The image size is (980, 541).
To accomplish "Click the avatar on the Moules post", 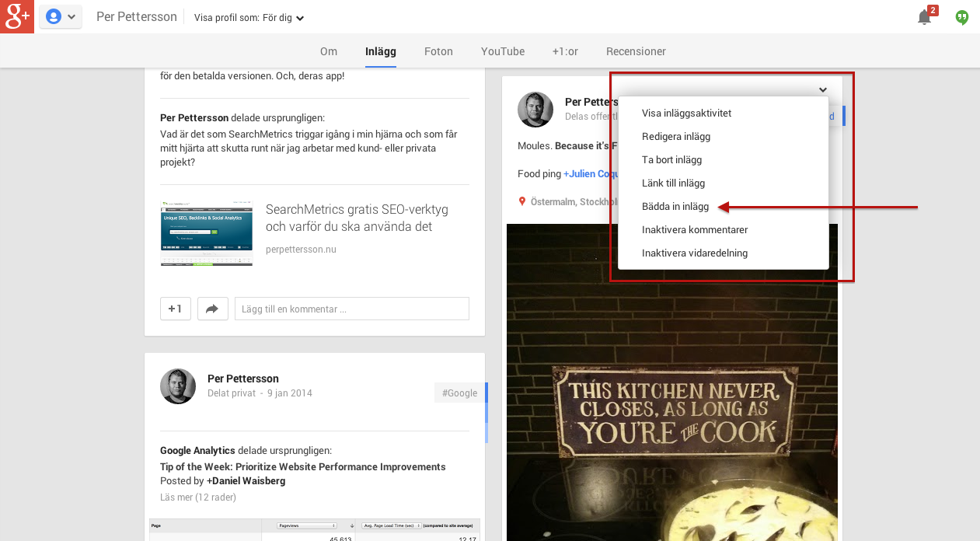I will [535, 110].
